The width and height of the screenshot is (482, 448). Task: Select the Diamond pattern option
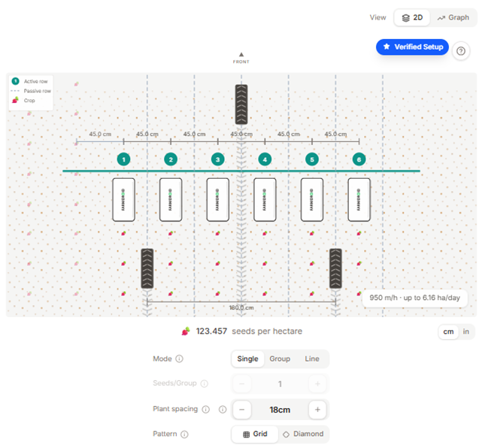tap(303, 434)
